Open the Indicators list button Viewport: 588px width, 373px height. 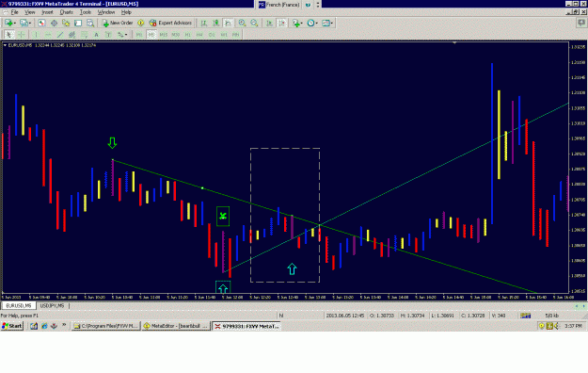[295, 23]
